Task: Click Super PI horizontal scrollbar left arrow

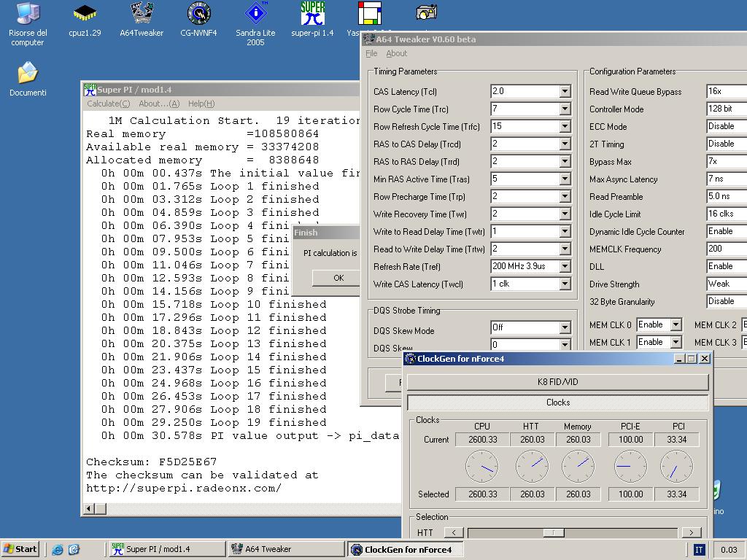Action: [x=88, y=508]
